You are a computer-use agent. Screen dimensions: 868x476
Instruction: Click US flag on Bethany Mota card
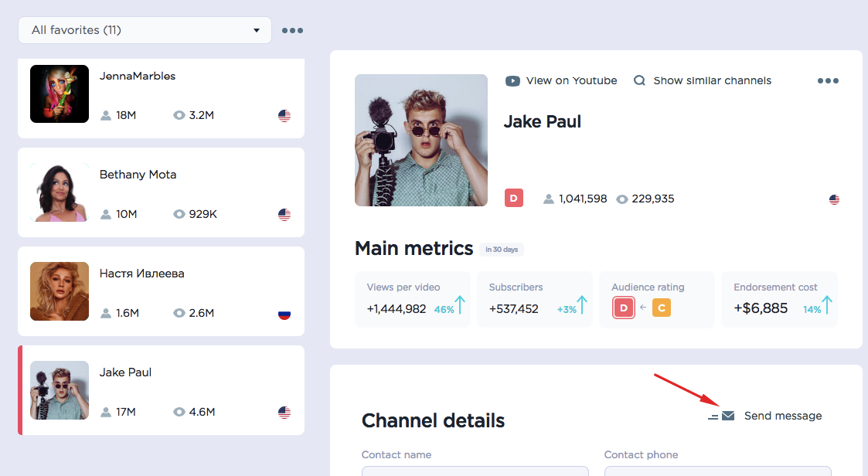coord(284,215)
